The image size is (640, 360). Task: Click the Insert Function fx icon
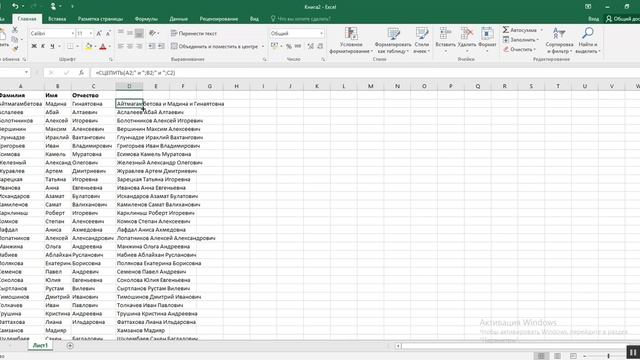[x=81, y=73]
